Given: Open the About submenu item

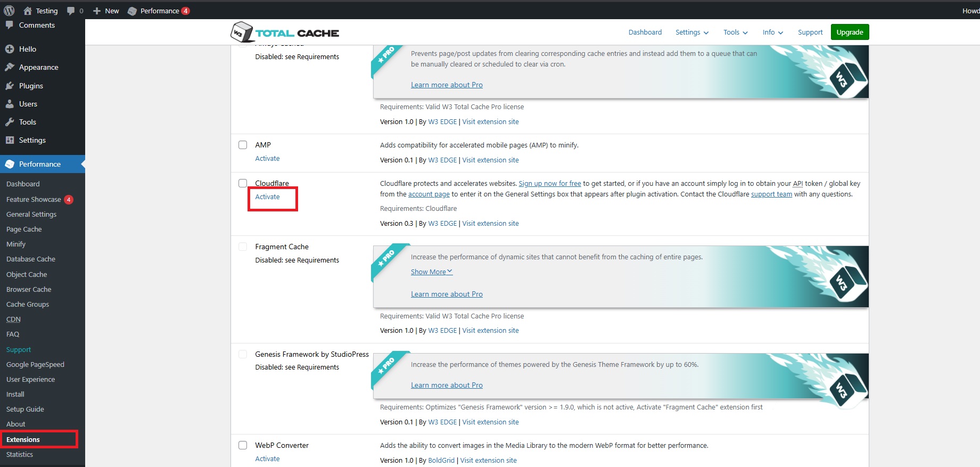Looking at the screenshot, I should [x=16, y=424].
